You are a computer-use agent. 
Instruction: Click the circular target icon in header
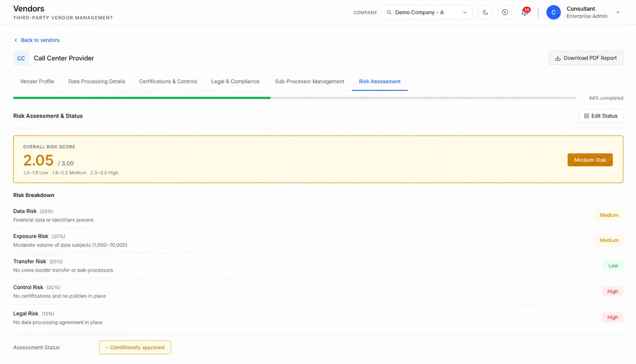point(505,12)
